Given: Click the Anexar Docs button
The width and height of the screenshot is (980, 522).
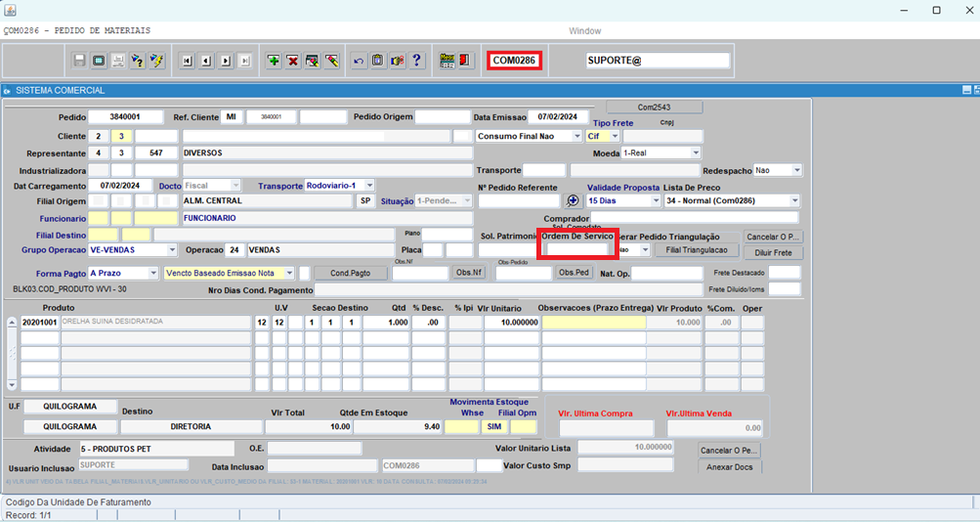Looking at the screenshot, I should click(x=729, y=467).
